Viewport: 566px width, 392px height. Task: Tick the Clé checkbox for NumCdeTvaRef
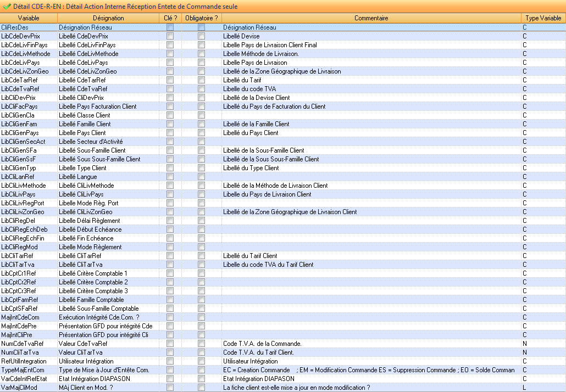coord(170,344)
